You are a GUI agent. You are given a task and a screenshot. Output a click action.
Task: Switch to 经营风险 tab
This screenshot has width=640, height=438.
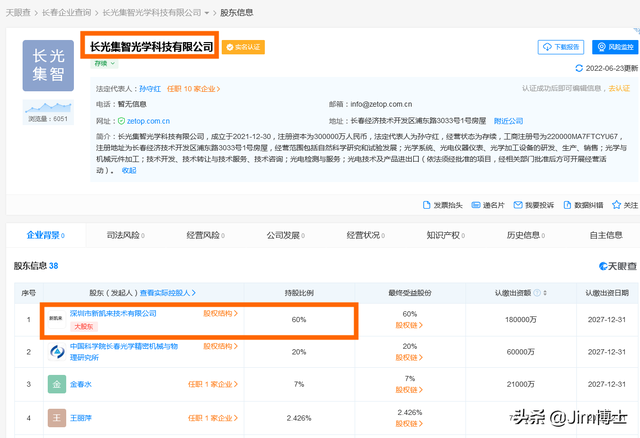pyautogui.click(x=206, y=235)
